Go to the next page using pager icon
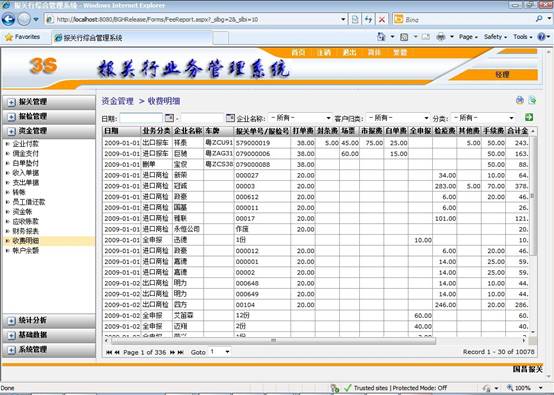Viewport: 554px width, 395px height. click(172, 352)
